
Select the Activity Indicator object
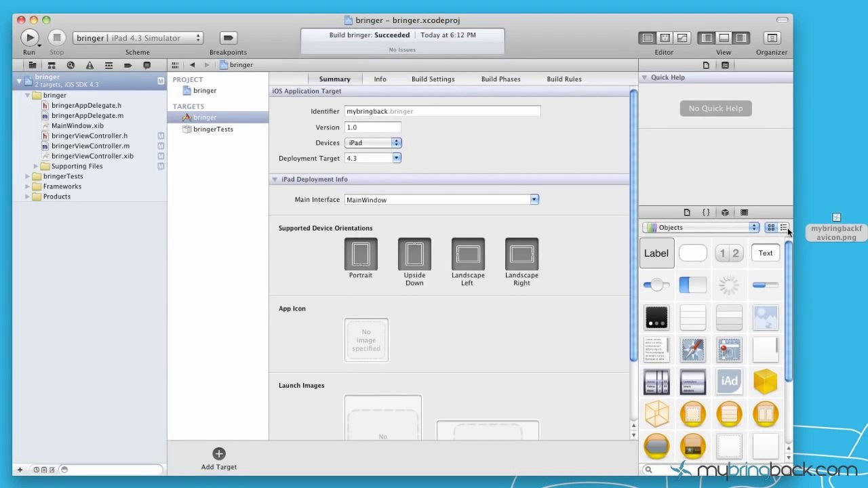(x=729, y=285)
